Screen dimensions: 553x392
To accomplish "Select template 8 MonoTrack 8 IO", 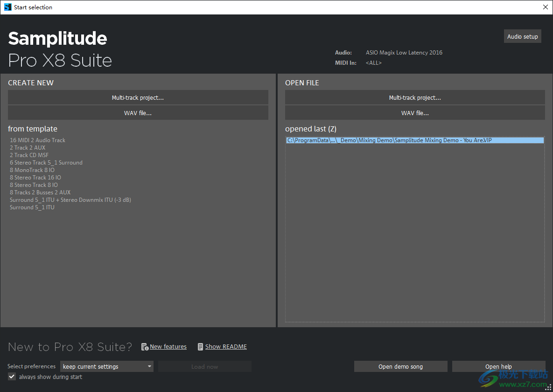I will coord(32,170).
